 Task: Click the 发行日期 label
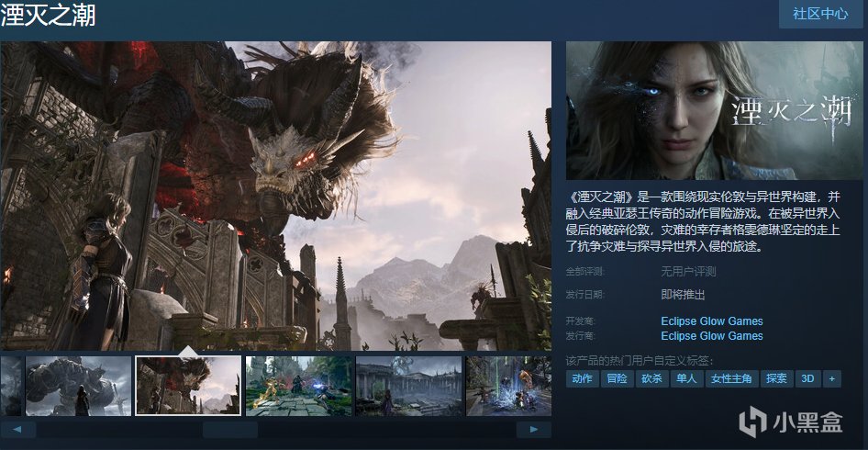point(585,295)
